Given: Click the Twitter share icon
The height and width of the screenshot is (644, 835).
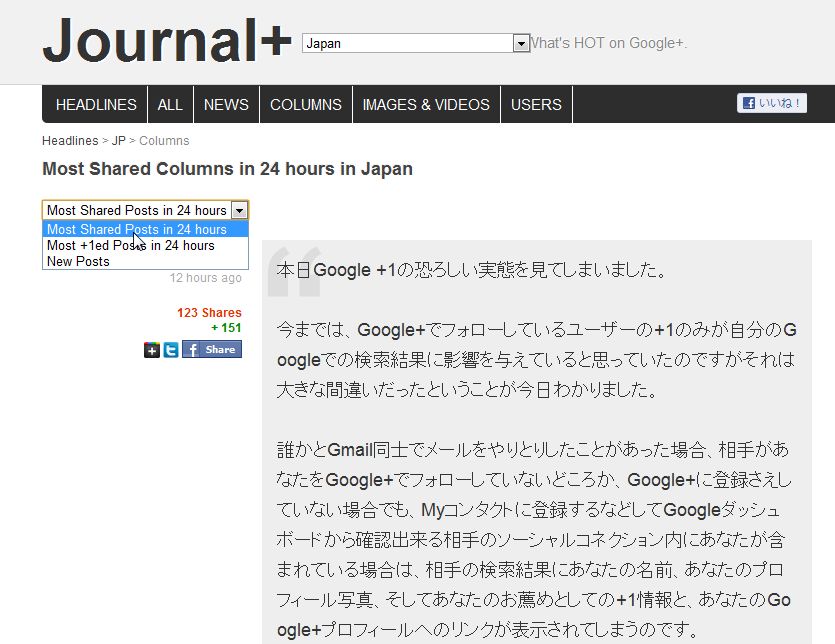Looking at the screenshot, I should tap(170, 350).
